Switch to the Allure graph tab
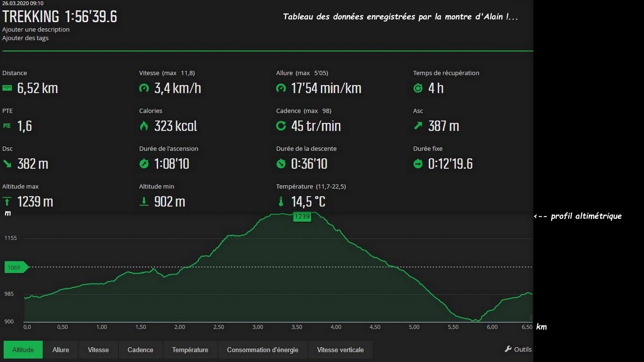The height and width of the screenshot is (362, 644). pyautogui.click(x=61, y=350)
